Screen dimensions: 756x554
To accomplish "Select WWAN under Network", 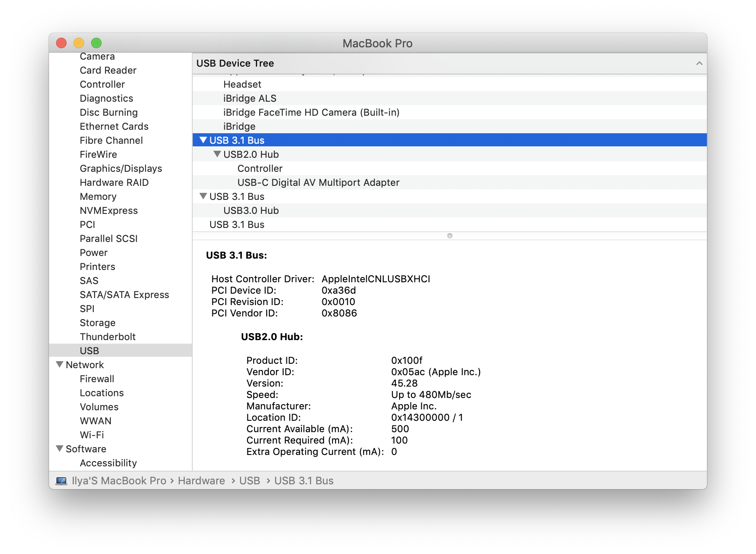I will pyautogui.click(x=95, y=421).
